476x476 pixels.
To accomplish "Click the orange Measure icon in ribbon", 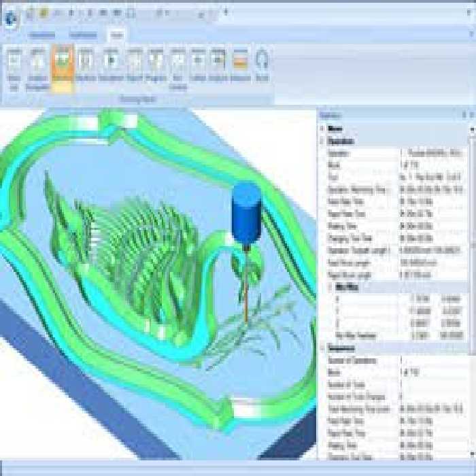I will pyautogui.click(x=239, y=63).
